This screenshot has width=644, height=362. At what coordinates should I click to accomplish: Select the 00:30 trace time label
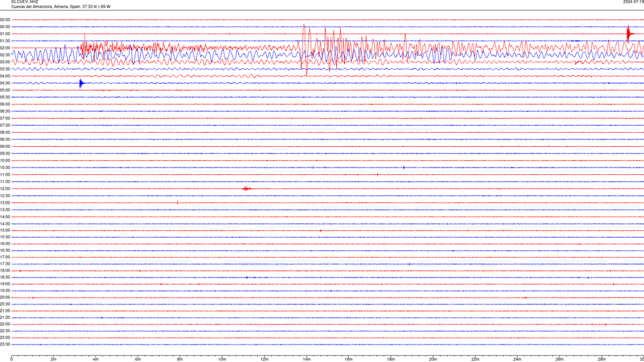[5, 27]
